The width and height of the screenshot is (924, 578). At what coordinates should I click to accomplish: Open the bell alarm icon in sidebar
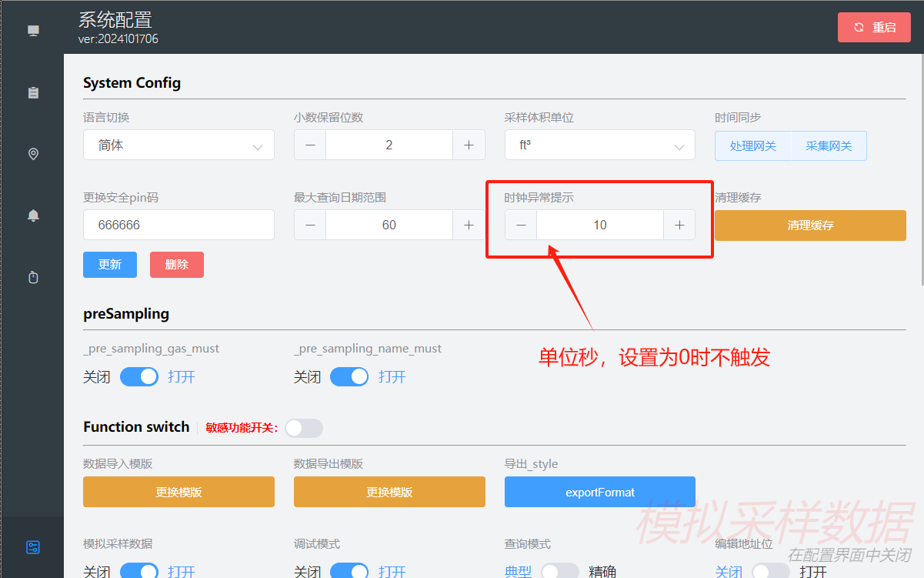click(33, 215)
